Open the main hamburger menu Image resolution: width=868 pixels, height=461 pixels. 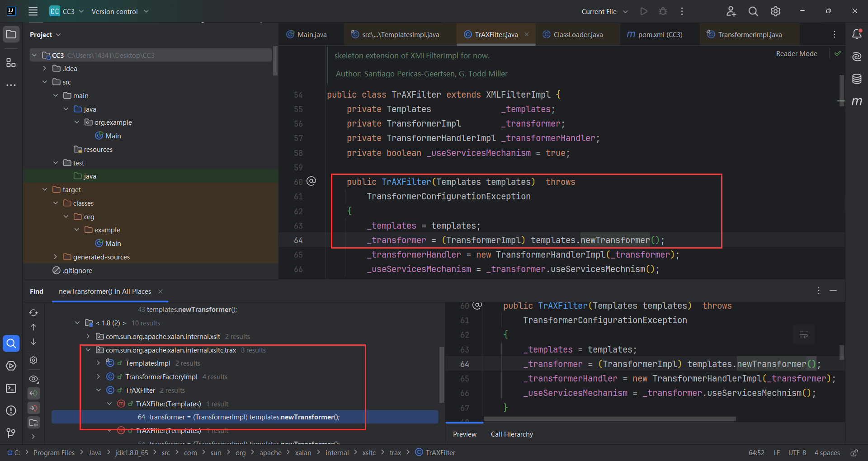(x=33, y=11)
